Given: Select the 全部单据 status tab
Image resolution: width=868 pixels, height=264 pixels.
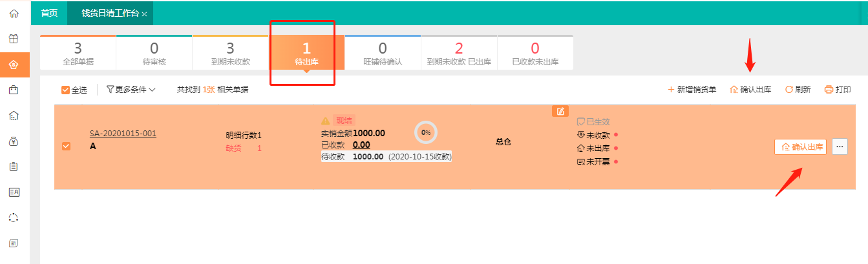Looking at the screenshot, I should (x=78, y=52).
